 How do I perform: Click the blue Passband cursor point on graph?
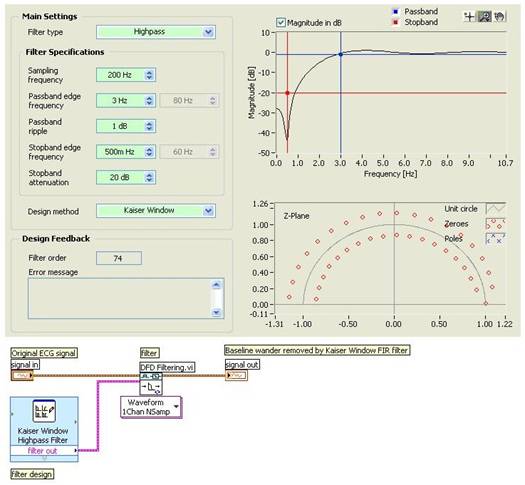pyautogui.click(x=341, y=54)
